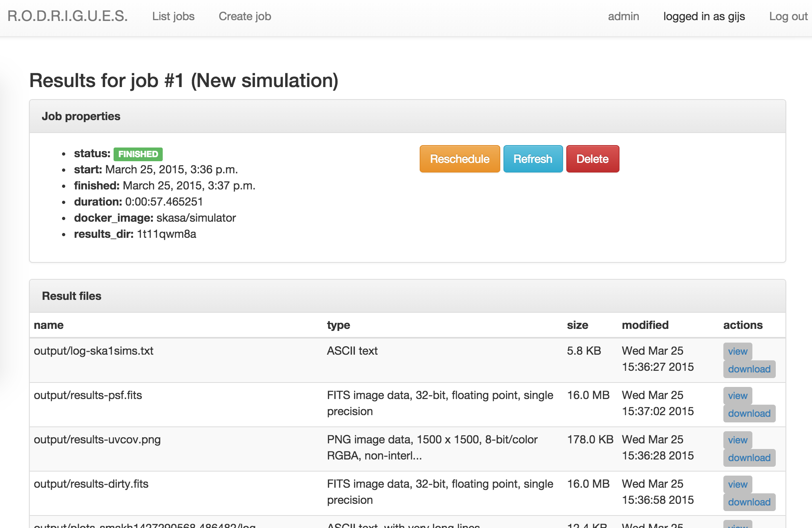
Task: View results-dirty.fits file
Action: (x=737, y=484)
